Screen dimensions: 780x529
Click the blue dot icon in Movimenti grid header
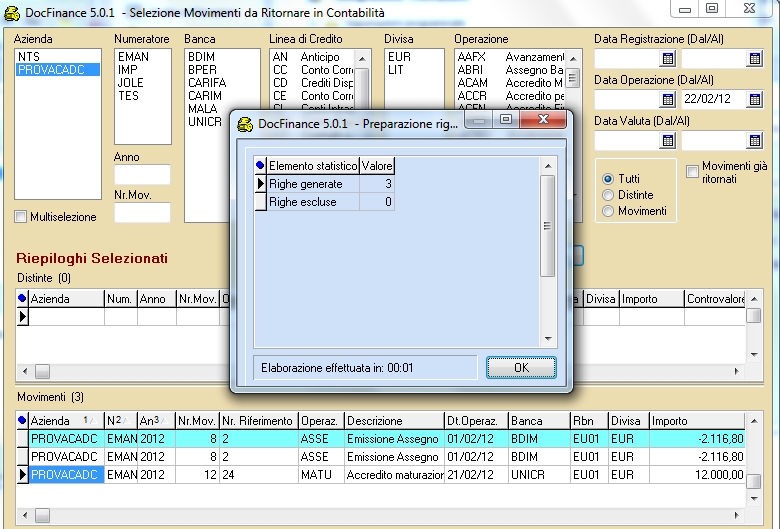click(x=22, y=422)
